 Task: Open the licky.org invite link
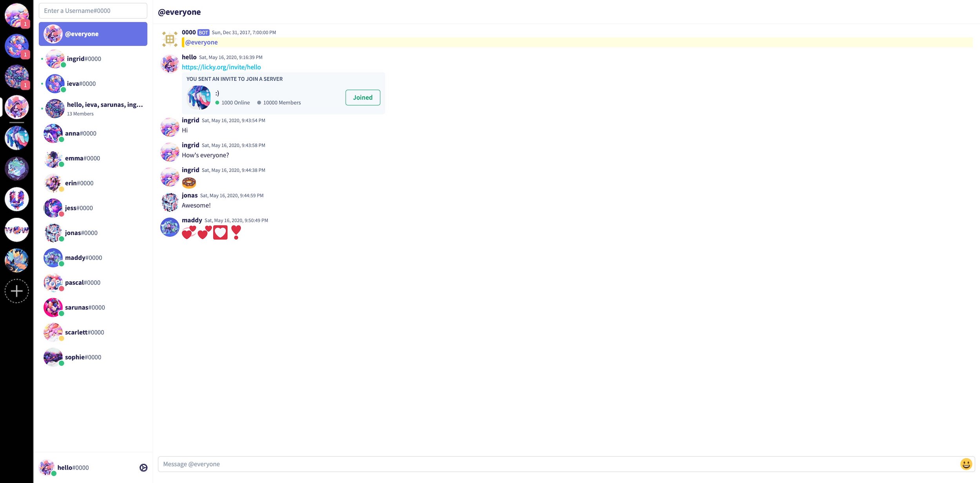click(x=221, y=67)
